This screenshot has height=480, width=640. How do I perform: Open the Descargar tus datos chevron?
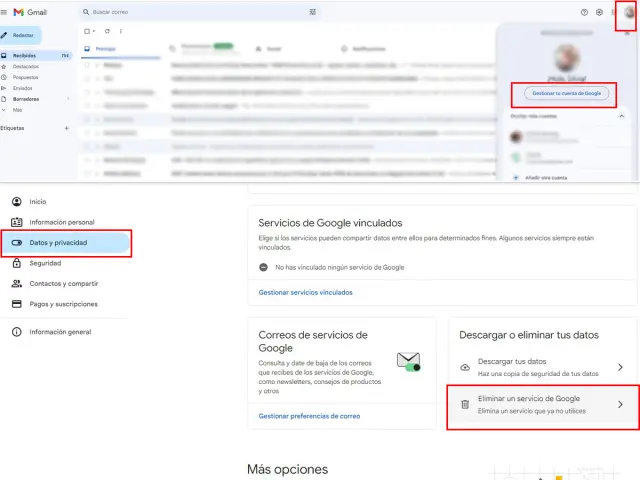point(620,367)
